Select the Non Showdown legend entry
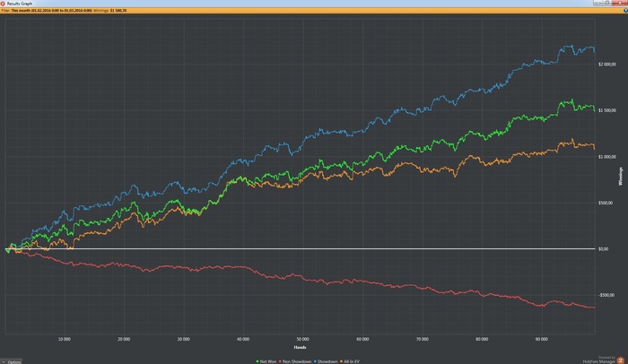This screenshot has height=364, width=628. [x=295, y=361]
